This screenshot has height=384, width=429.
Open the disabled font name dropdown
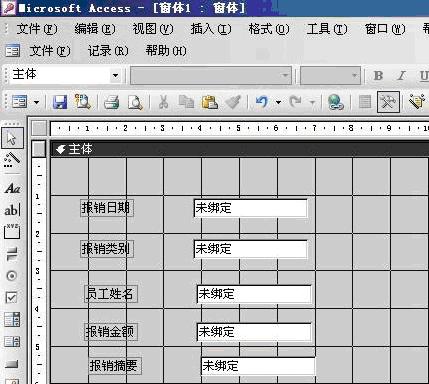[x=285, y=76]
